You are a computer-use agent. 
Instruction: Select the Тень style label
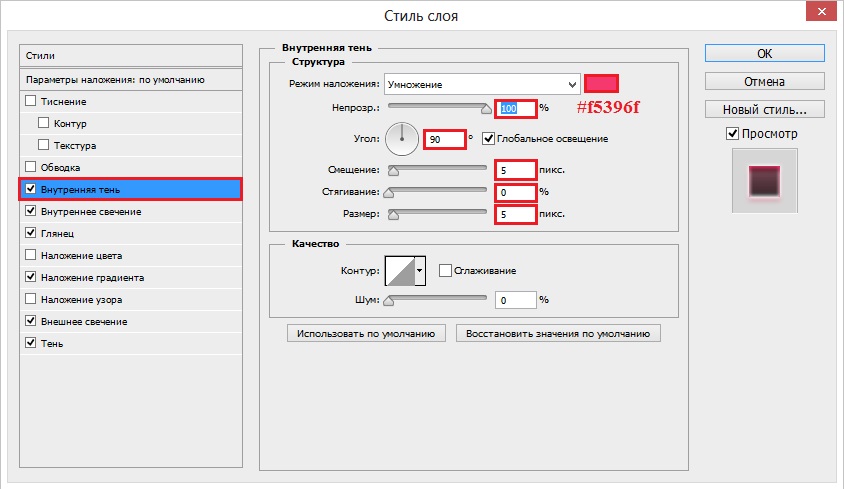52,344
